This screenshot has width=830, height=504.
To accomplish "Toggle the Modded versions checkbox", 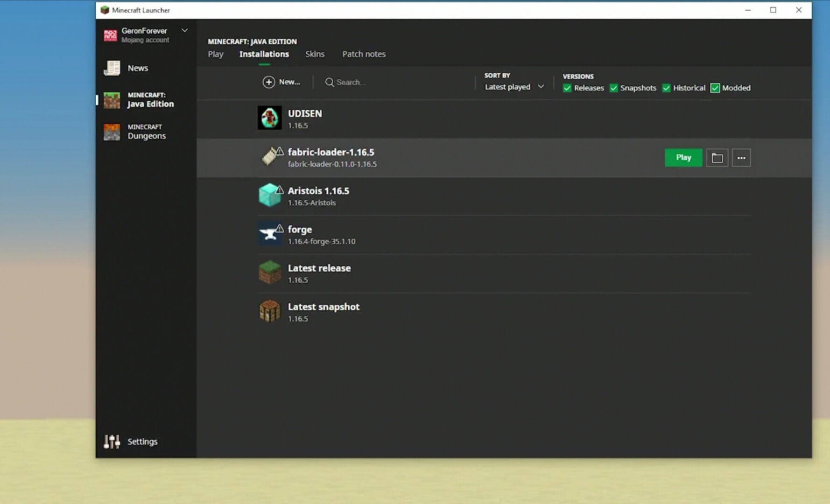I will [x=715, y=88].
